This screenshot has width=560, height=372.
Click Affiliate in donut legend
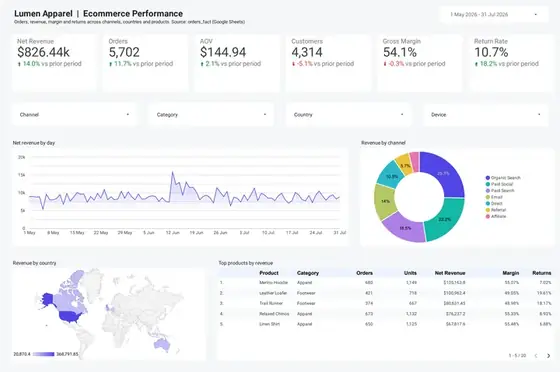496,216
